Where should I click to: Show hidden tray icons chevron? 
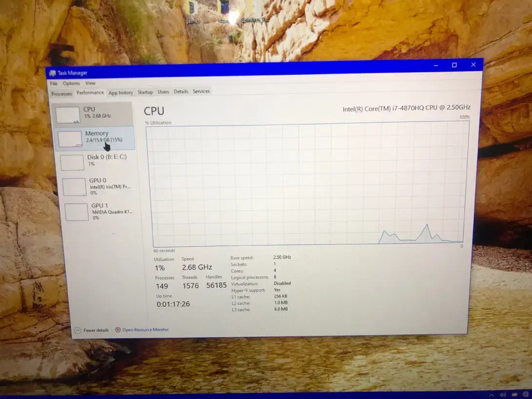pyautogui.click(x=491, y=395)
